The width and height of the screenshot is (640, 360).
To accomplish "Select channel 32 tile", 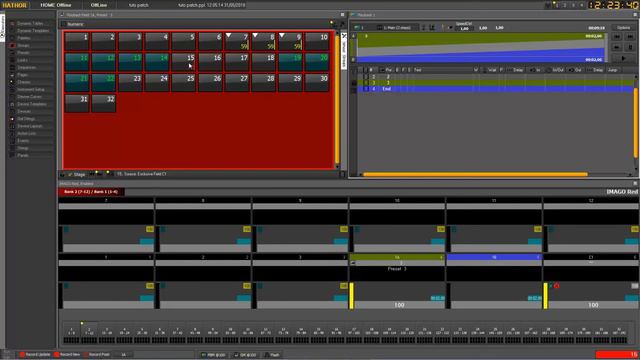I will click(x=103, y=103).
